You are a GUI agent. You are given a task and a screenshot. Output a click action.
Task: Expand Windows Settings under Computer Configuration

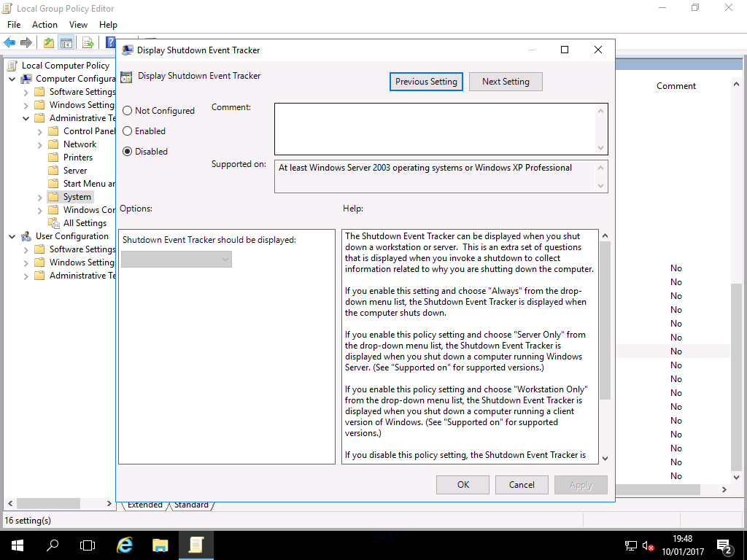[26, 105]
